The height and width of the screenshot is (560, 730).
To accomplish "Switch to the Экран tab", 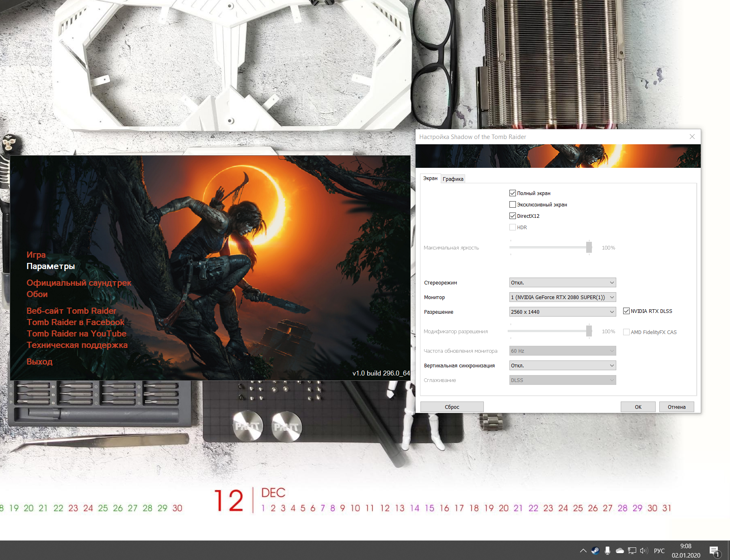I will pyautogui.click(x=430, y=178).
